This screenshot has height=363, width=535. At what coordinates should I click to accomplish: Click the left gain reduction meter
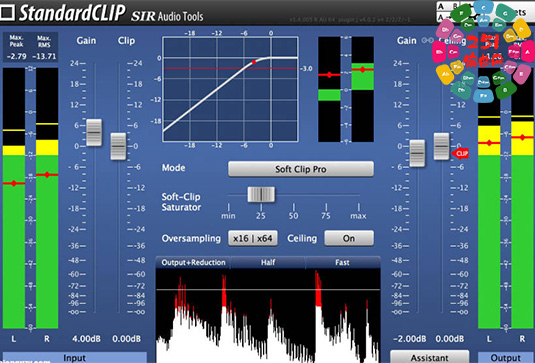[x=329, y=89]
